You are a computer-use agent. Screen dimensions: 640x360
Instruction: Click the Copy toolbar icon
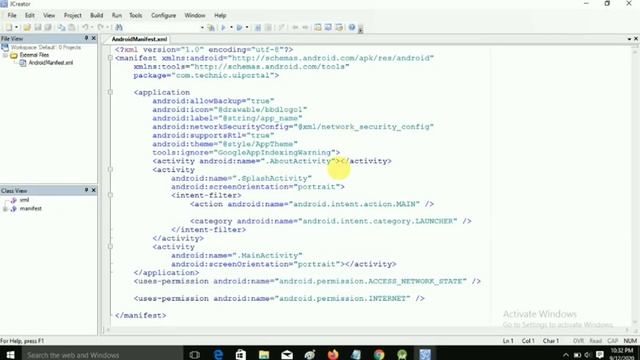[61, 27]
